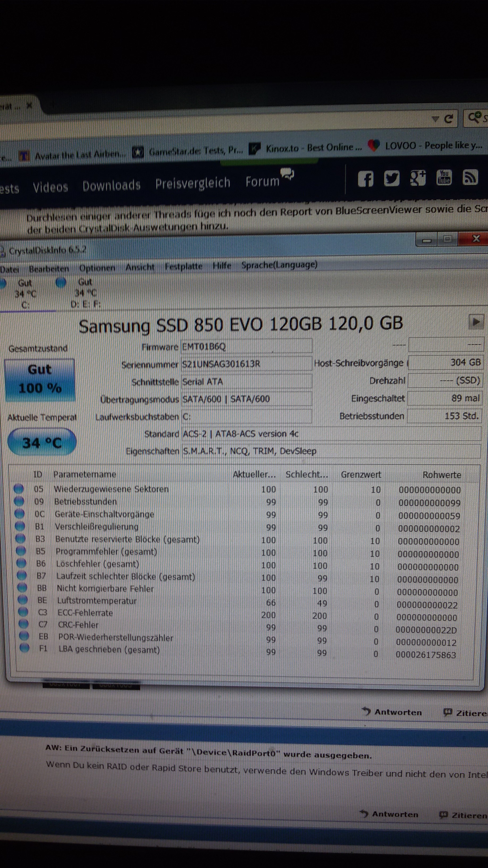488x868 pixels.
Task: Minimize the CrystalDiskInfo window
Action: (427, 240)
